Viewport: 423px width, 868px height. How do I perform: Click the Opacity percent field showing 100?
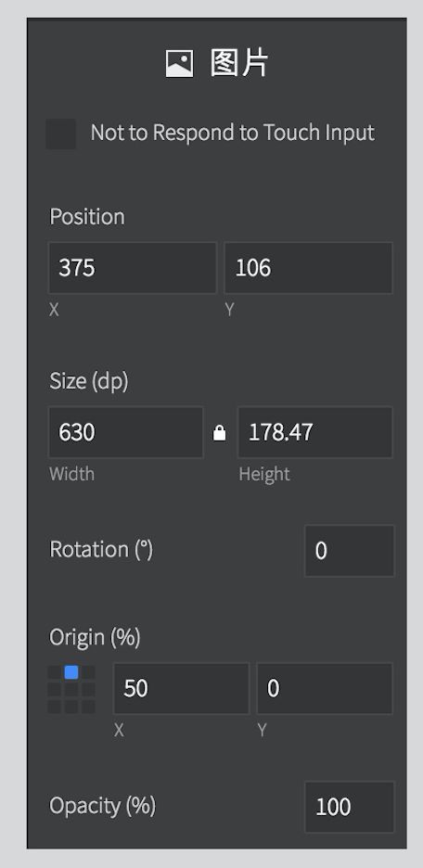coord(350,807)
